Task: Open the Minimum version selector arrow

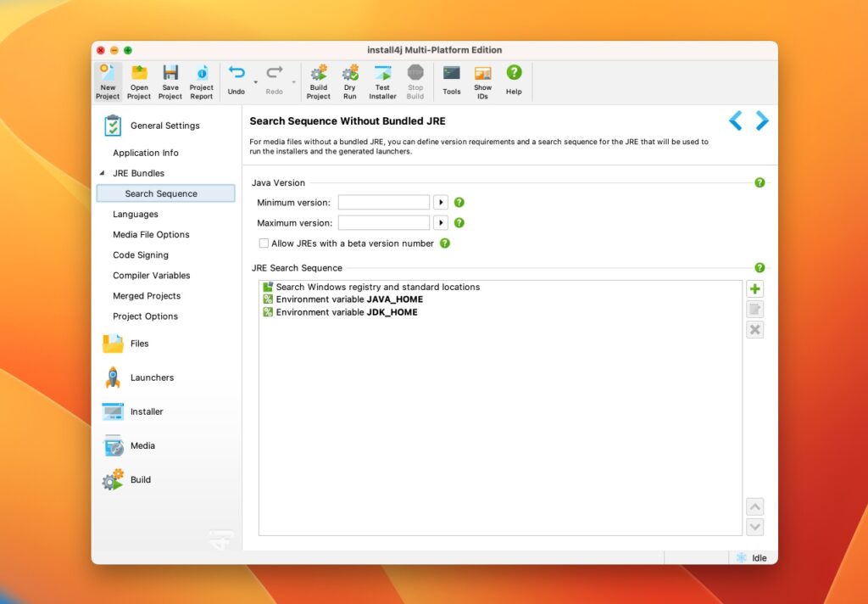Action: pos(440,202)
